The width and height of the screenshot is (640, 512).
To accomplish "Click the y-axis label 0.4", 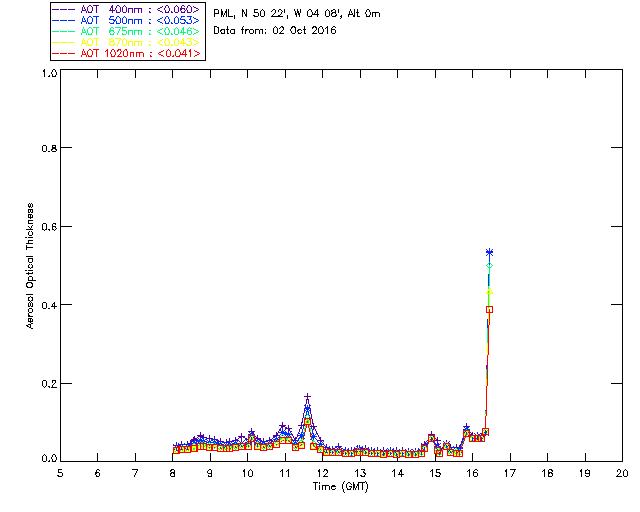I will (49, 305).
